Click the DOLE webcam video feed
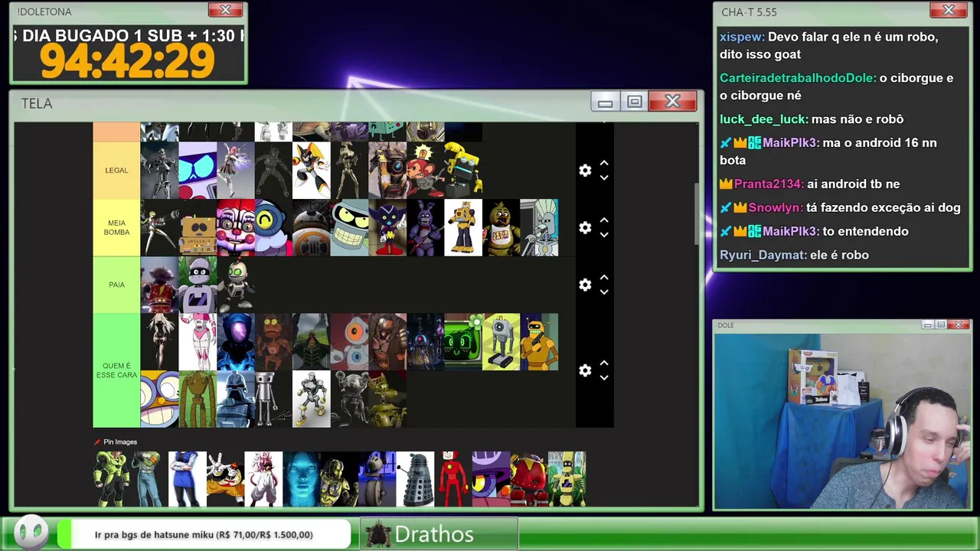980x551 pixels. tap(842, 421)
